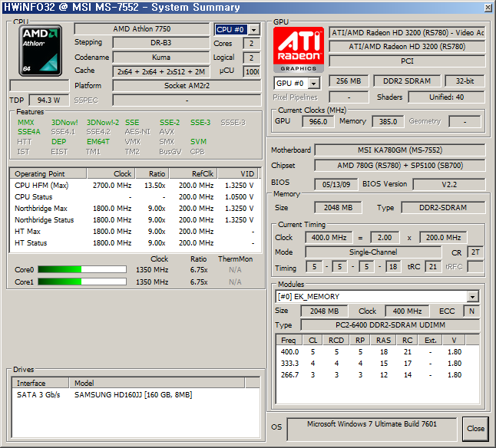The width and height of the screenshot is (496, 448).
Task: Select the 400.0 frequency timing row
Action: (x=378, y=352)
